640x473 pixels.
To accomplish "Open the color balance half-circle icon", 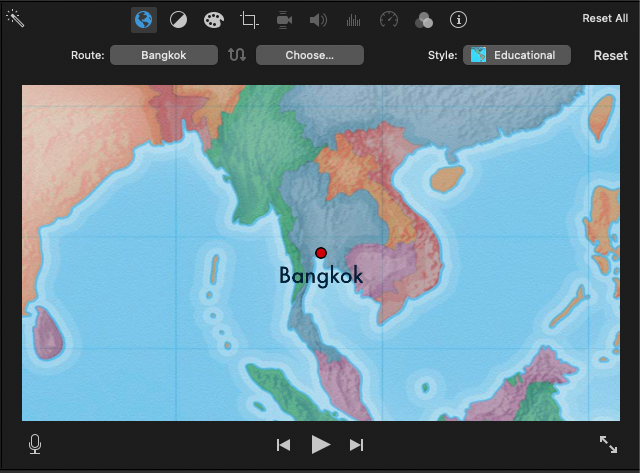I will coord(178,20).
